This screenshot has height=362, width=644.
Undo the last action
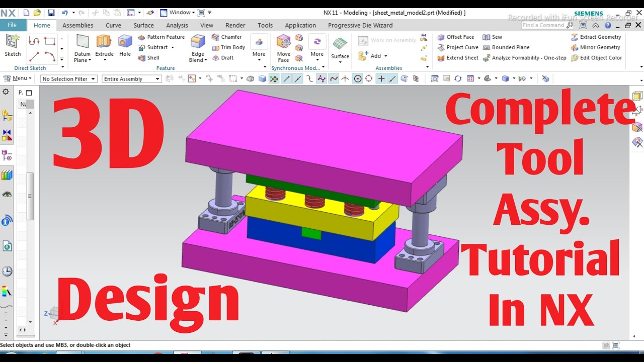point(64,13)
